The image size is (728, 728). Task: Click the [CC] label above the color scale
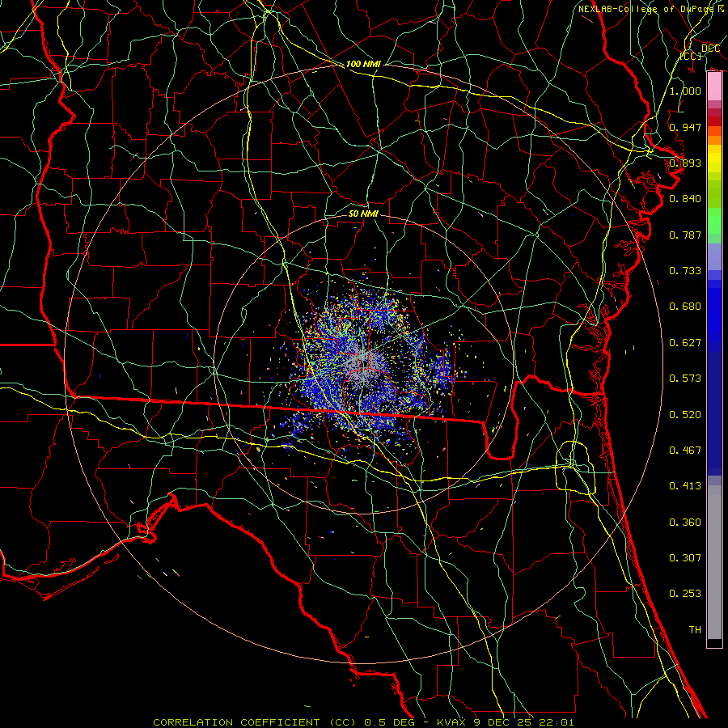(691, 56)
